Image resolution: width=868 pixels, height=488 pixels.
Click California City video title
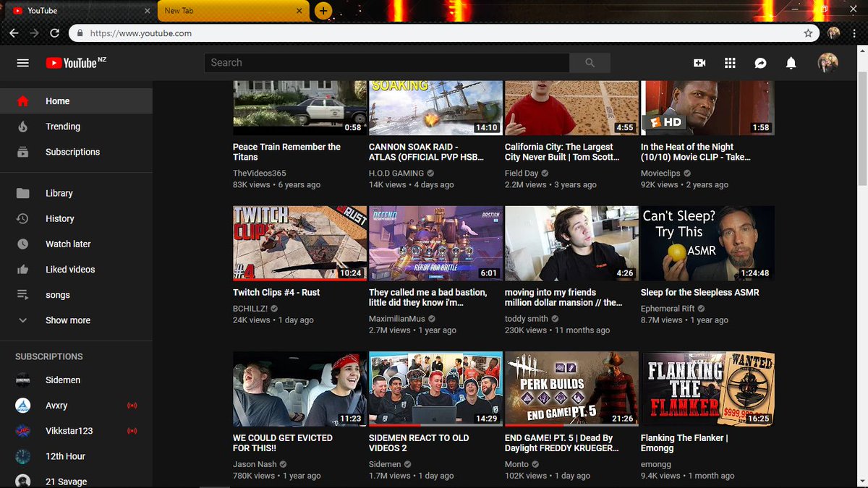tap(562, 152)
